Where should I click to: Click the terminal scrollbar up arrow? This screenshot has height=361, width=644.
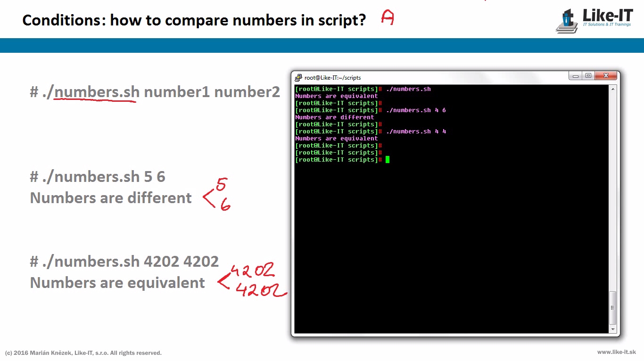613,89
